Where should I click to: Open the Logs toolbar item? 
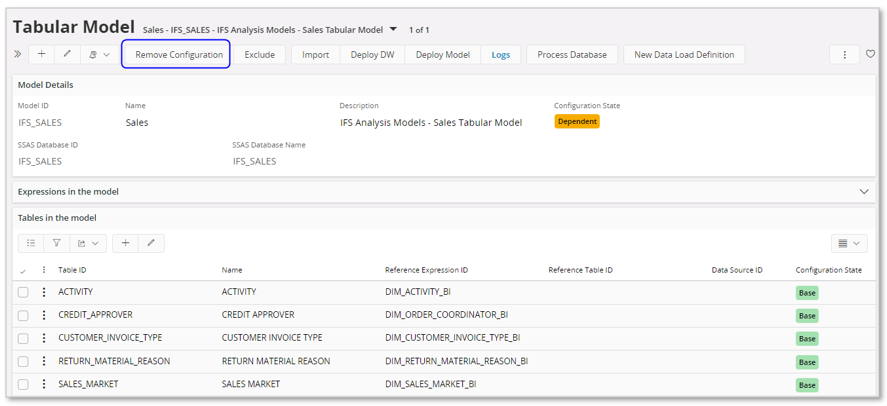pyautogui.click(x=500, y=55)
